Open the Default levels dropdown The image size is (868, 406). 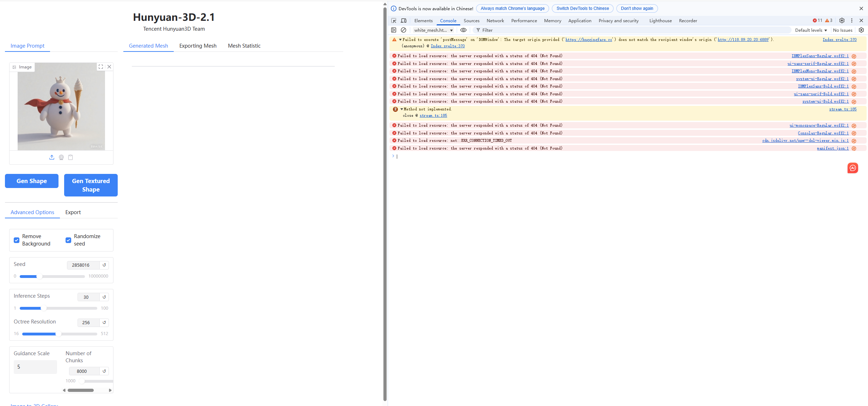[811, 30]
